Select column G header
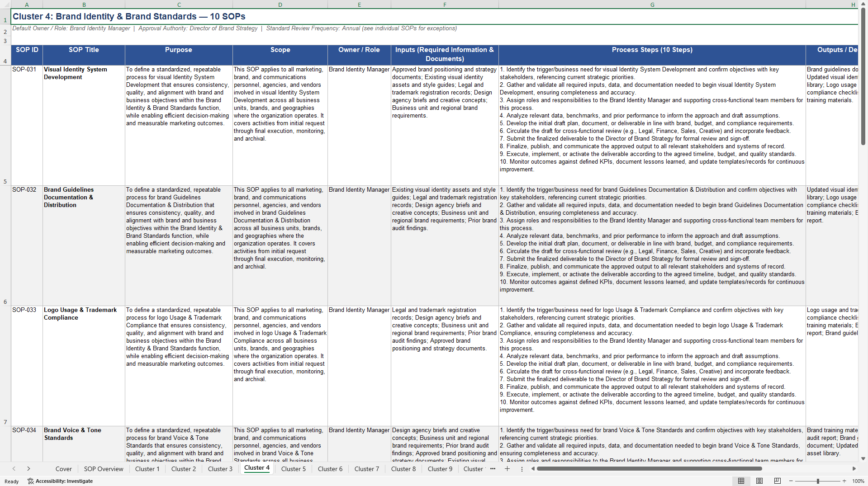Viewport: 868px width, 486px height. 652,5
